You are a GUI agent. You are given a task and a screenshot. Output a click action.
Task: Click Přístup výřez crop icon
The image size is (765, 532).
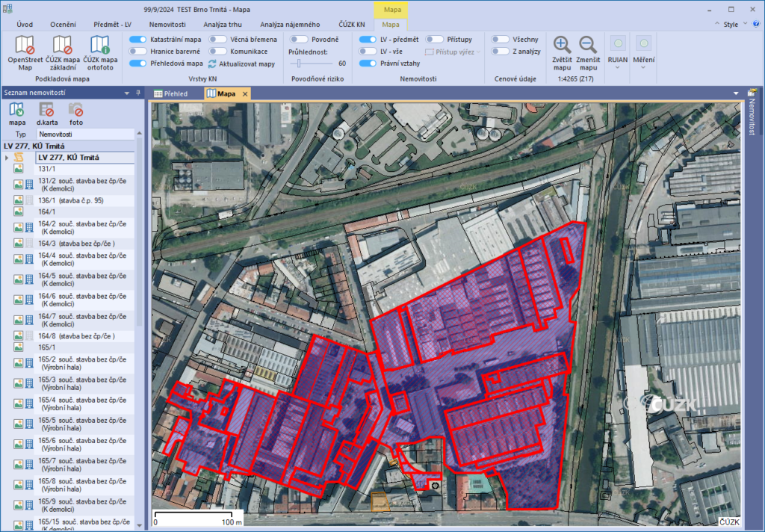(x=430, y=52)
